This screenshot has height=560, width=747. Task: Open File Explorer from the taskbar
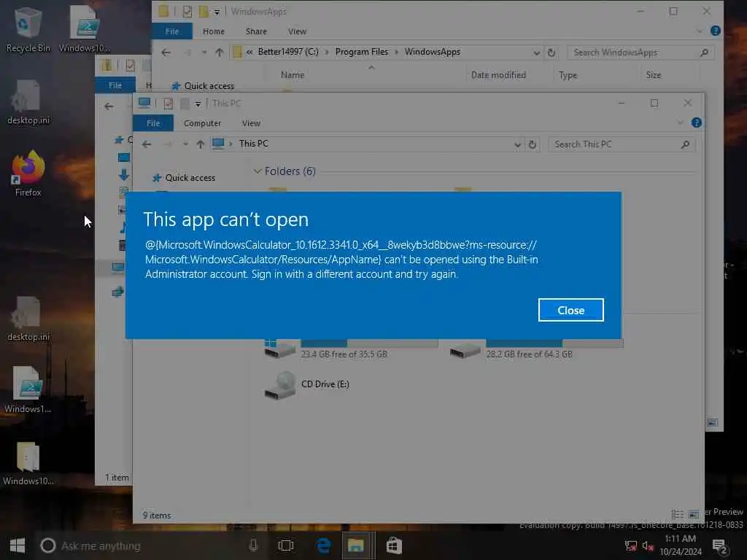click(x=356, y=545)
